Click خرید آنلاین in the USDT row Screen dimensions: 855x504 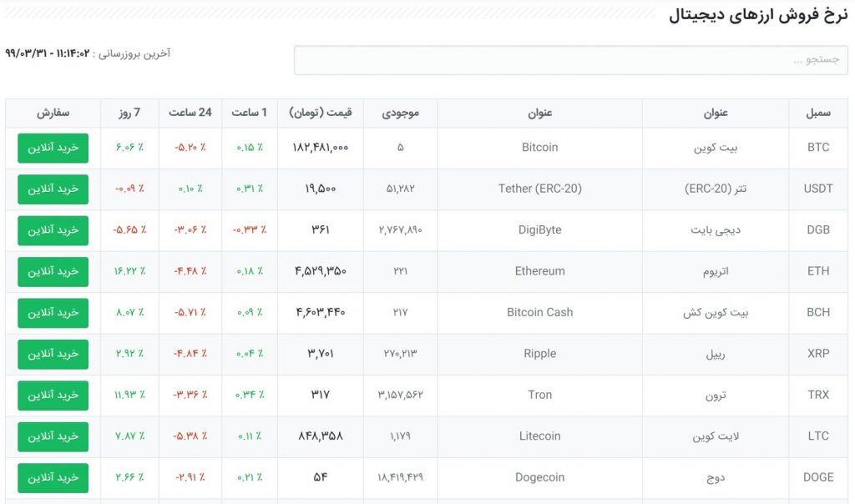[x=53, y=189]
